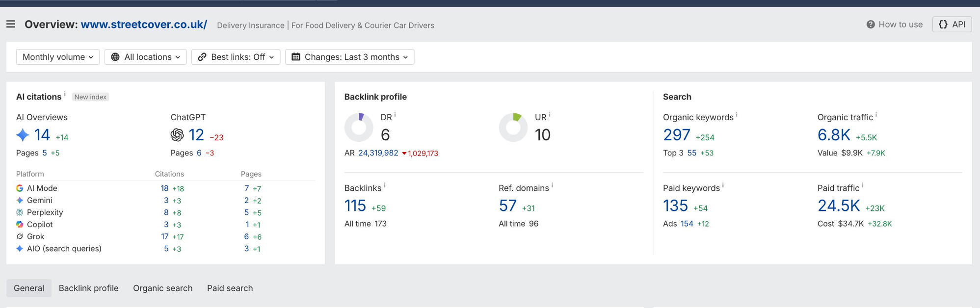Click the API curly braces icon
This screenshot has height=308, width=980.
coord(943,25)
